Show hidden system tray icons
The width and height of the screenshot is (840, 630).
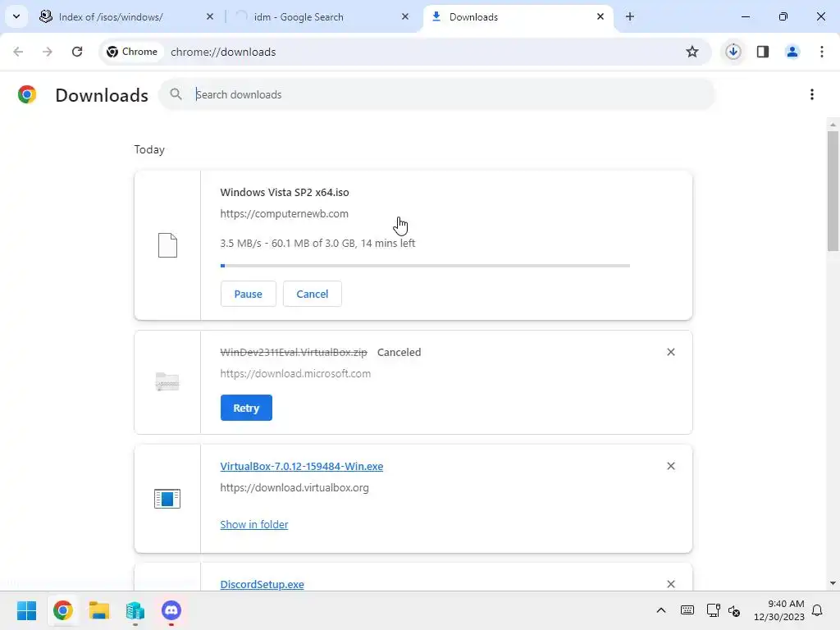661,610
